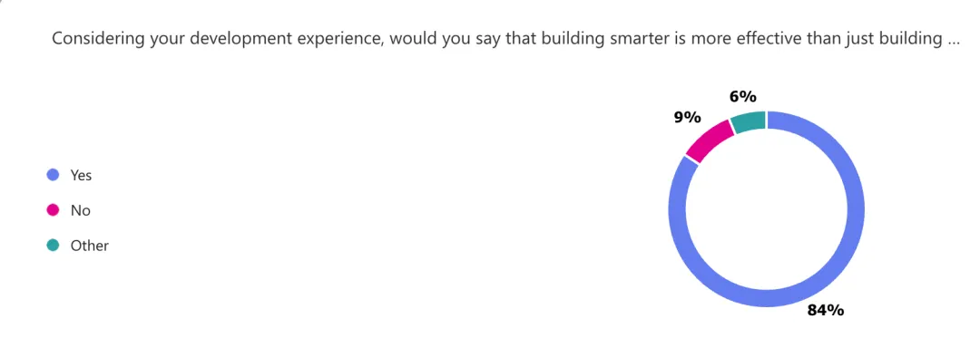
Task: Click the white gap between blue and pink segments
Action: 691,160
